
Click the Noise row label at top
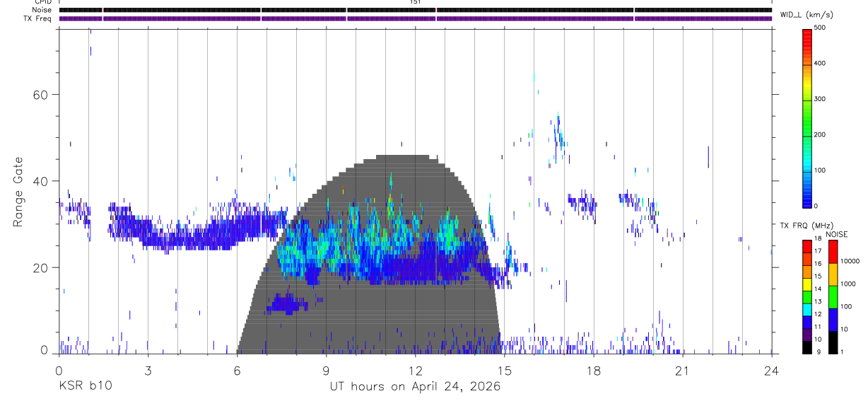click(43, 10)
